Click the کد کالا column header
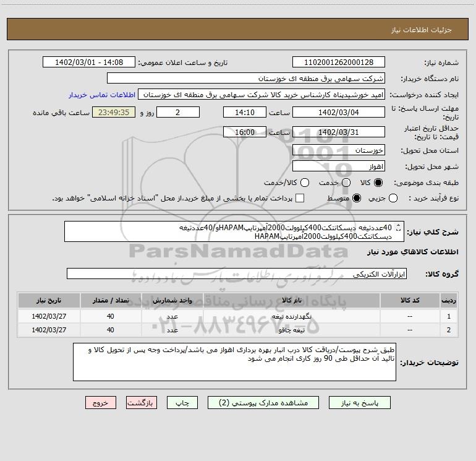Image resolution: width=476 pixels, height=461 pixels. pos(410,300)
